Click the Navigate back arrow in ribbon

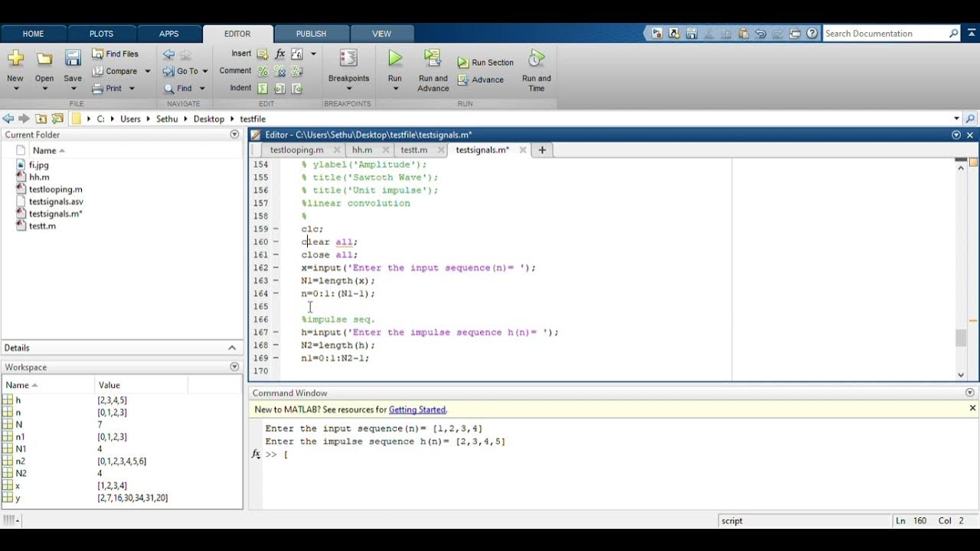pyautogui.click(x=169, y=54)
